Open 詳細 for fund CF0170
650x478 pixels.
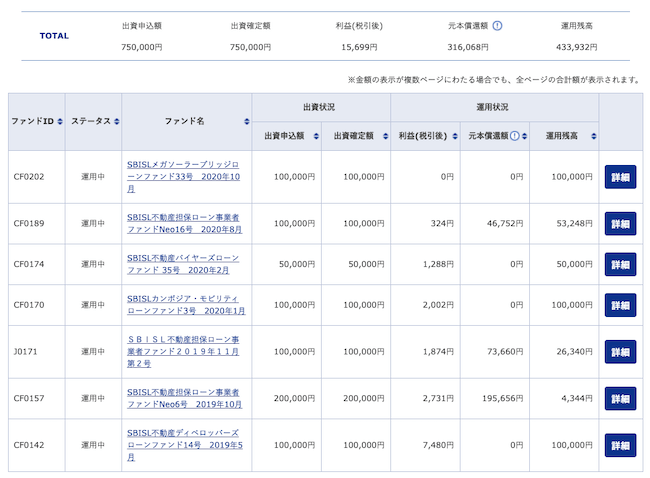(620, 305)
